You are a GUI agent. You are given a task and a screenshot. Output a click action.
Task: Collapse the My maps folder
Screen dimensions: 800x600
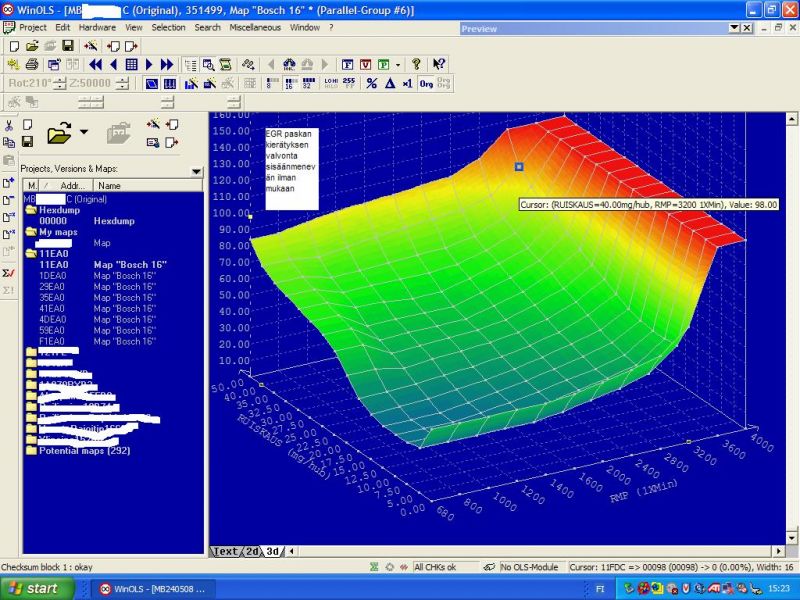coord(31,232)
